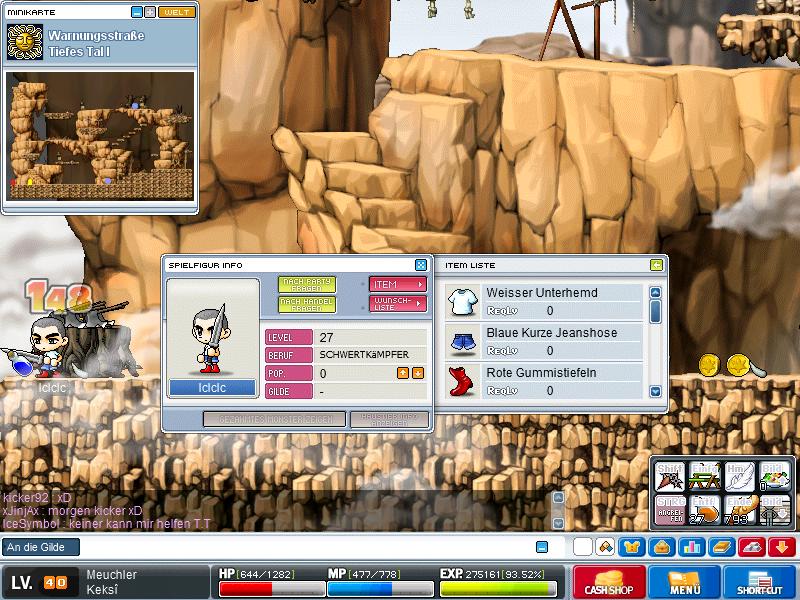
Task: Open the inventory bag icon
Action: (661, 547)
